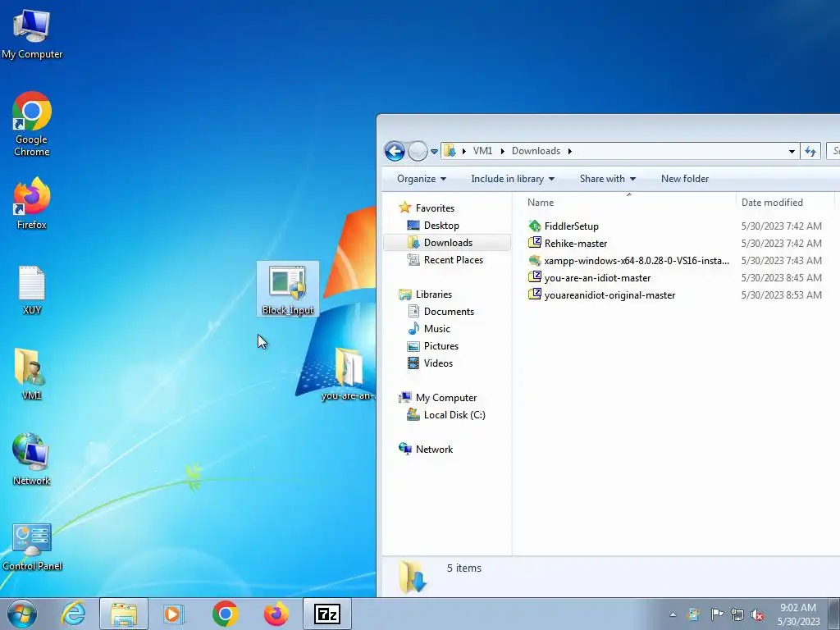This screenshot has width=840, height=630.
Task: Select the you-are-an- folder on desktop
Action: 348,374
